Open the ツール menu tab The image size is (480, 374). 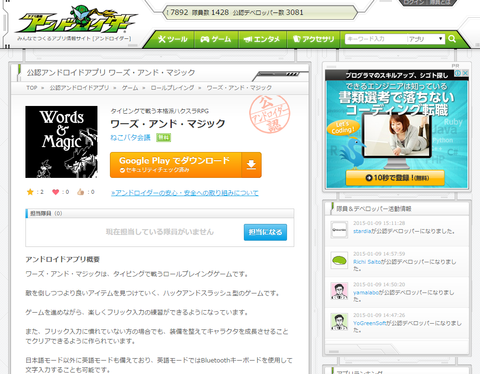pyautogui.click(x=173, y=39)
